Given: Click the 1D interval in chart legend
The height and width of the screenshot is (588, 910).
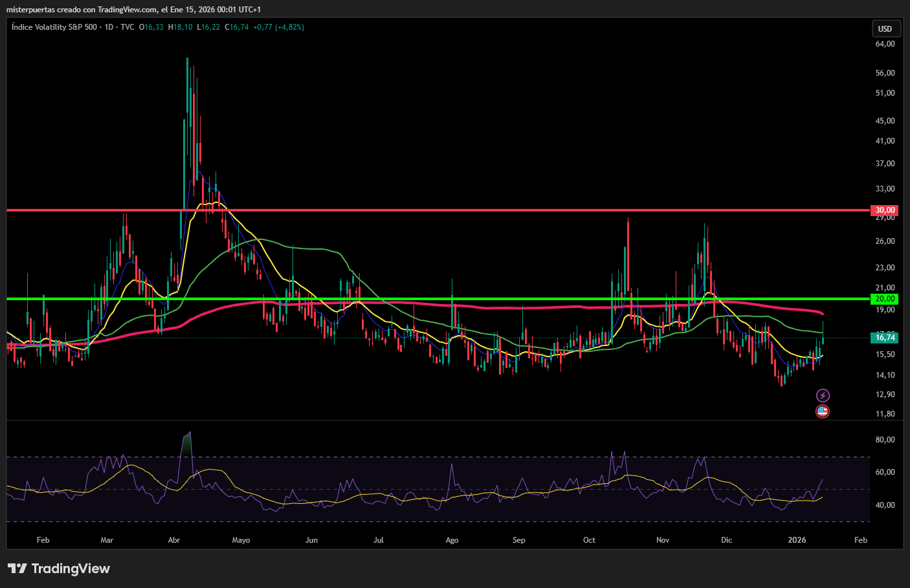Looking at the screenshot, I should [109, 27].
